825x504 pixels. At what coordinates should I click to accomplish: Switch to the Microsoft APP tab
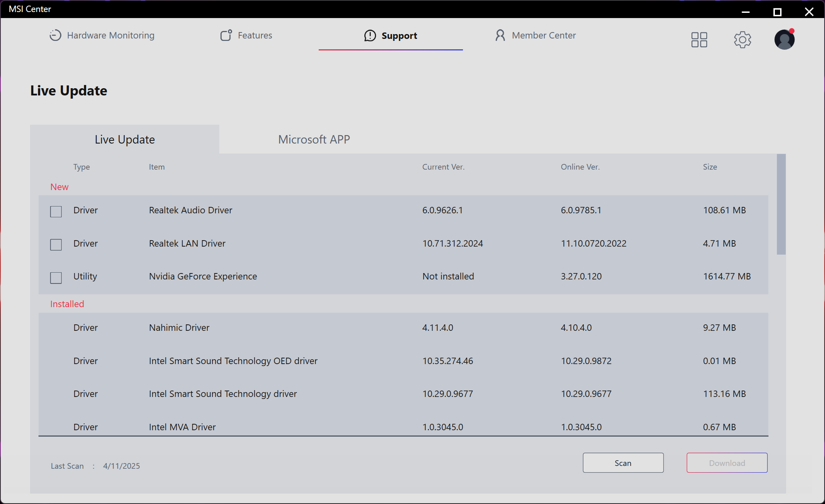pyautogui.click(x=314, y=140)
